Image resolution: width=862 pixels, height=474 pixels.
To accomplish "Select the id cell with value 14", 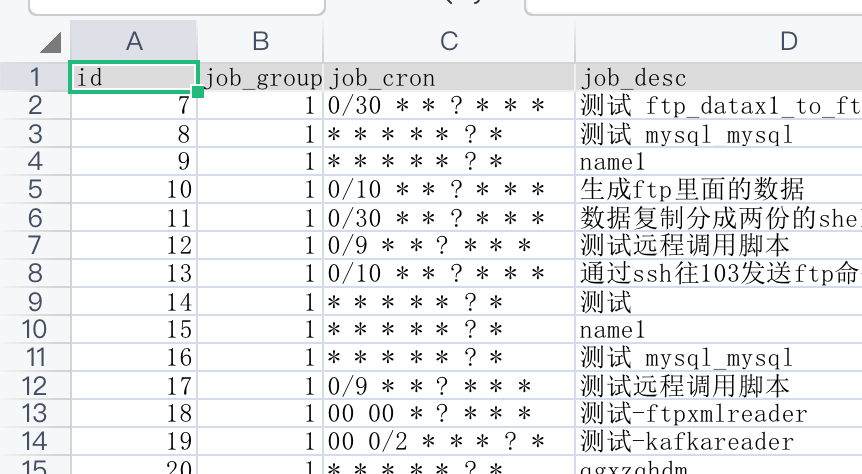I will pos(134,301).
